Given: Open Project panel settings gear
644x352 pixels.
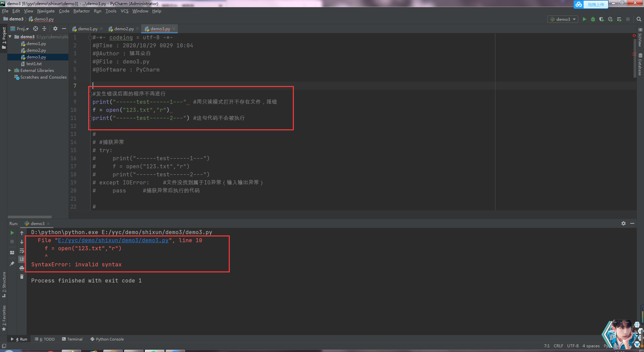Looking at the screenshot, I should click(55, 29).
